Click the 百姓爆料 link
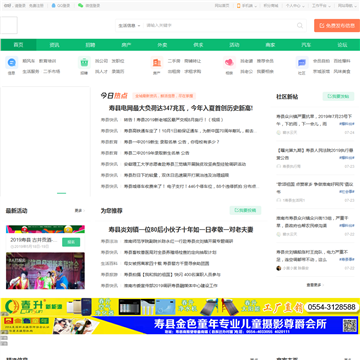Image resolution: width=360 pixels, height=360 pixels. [x=342, y=61]
